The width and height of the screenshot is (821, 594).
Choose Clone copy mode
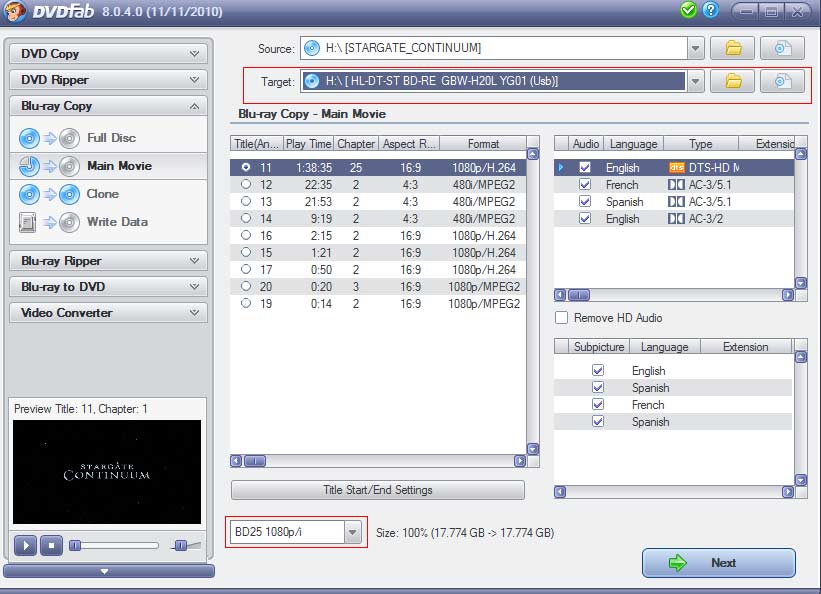pyautogui.click(x=108, y=194)
